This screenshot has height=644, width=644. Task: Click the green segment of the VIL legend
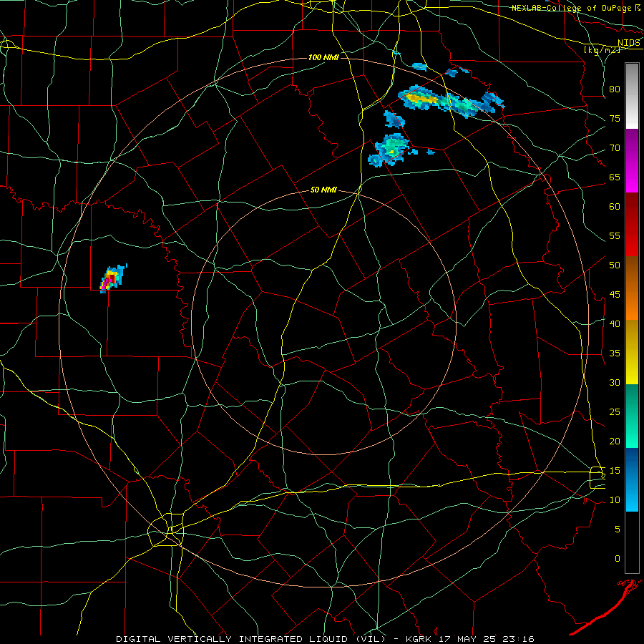click(632, 416)
